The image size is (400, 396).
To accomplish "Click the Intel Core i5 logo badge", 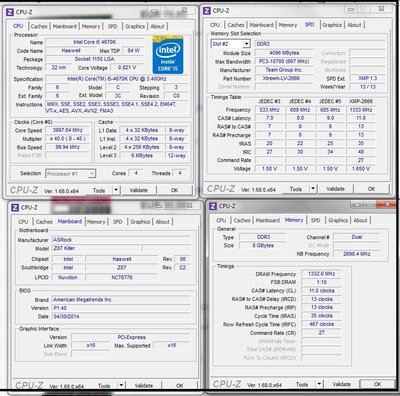I will (x=168, y=54).
